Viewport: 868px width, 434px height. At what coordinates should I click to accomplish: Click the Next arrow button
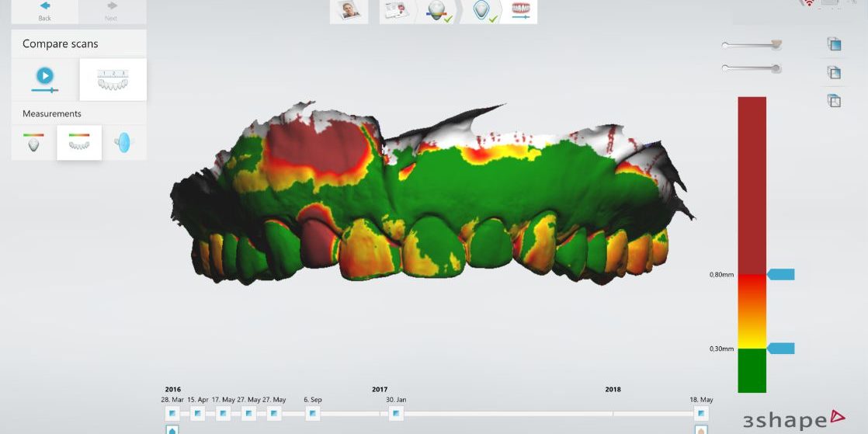(x=112, y=10)
